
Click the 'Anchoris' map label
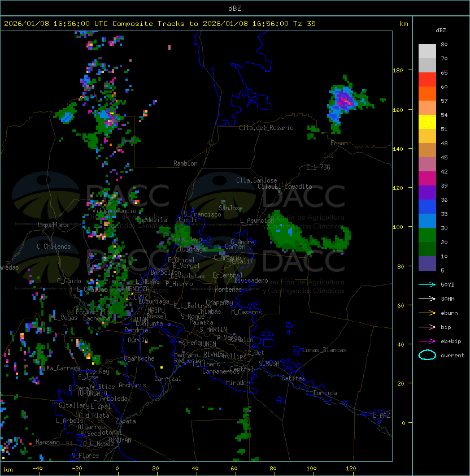[132, 385]
